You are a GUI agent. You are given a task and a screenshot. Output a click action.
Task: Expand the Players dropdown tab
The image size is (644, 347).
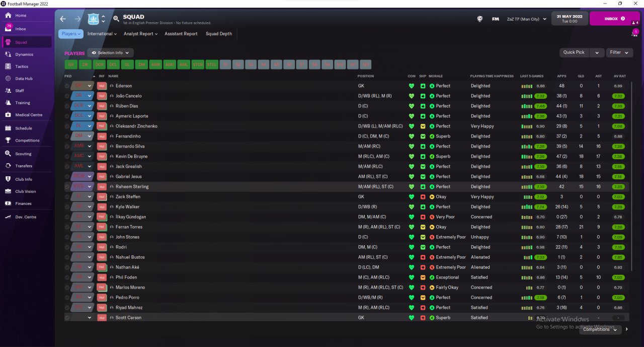(x=71, y=34)
